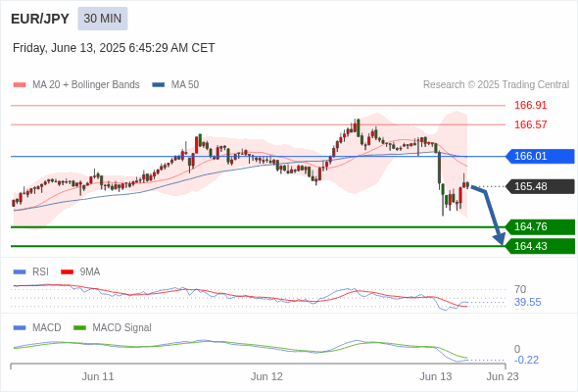
Task: Click the MACD zero level label
Action: pyautogui.click(x=517, y=349)
